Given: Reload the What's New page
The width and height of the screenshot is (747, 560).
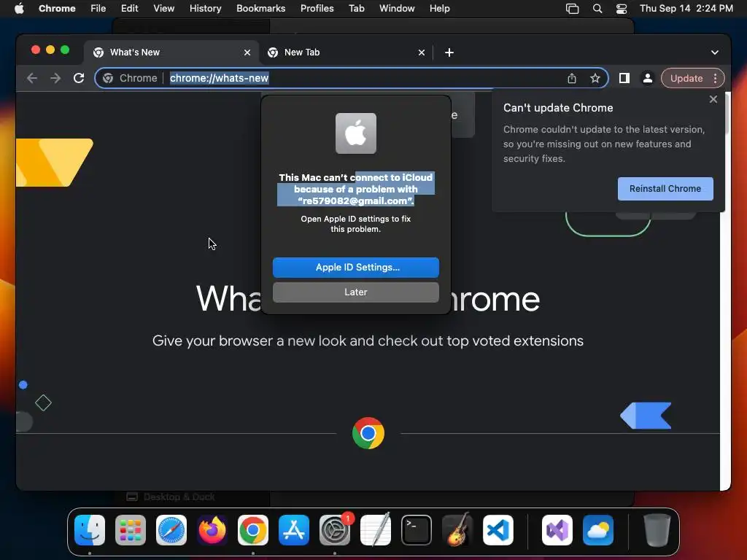Looking at the screenshot, I should click(79, 78).
